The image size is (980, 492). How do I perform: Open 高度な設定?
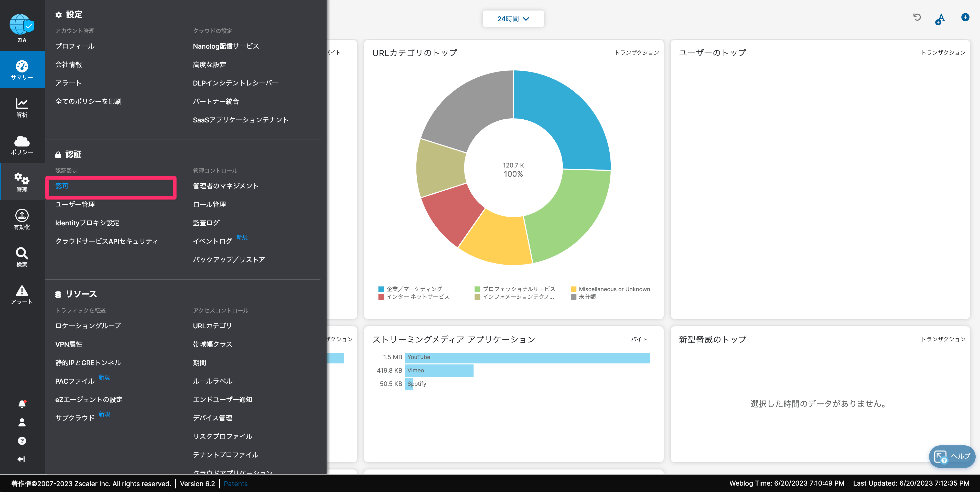click(x=209, y=64)
